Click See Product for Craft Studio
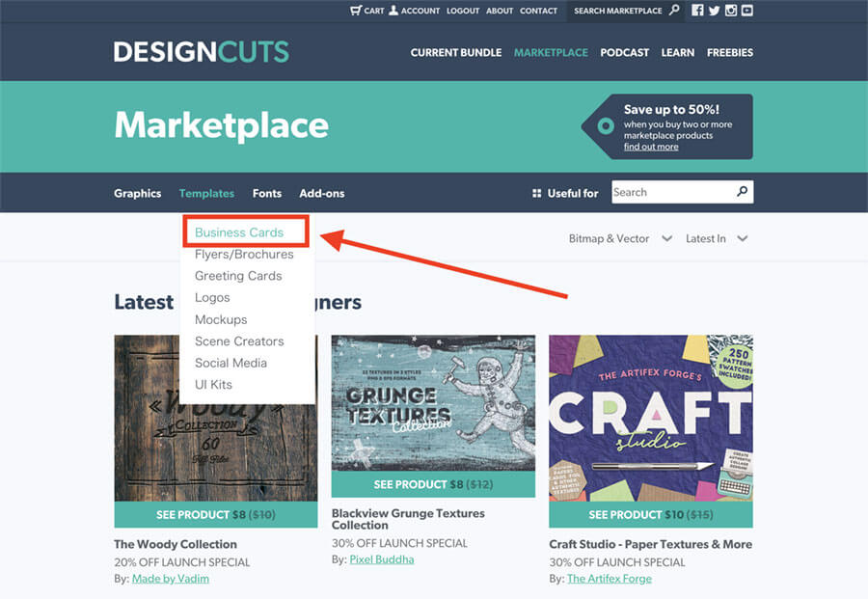Viewport: 868px width, 599px height. 650,514
